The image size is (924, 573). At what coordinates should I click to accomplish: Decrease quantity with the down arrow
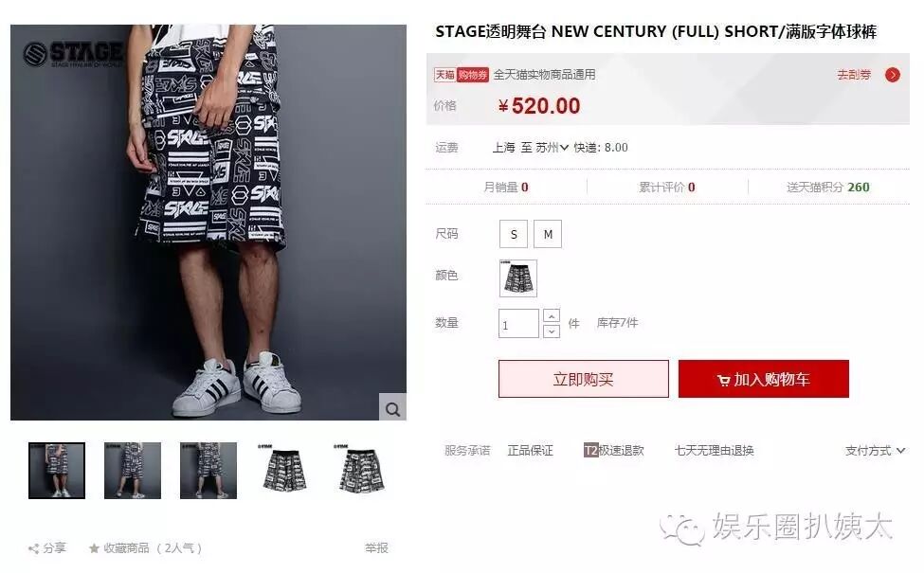[551, 331]
